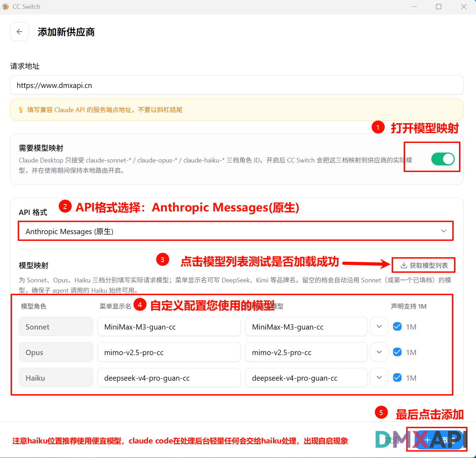
Task: Maximize the CC Switch window
Action: coord(439,7)
